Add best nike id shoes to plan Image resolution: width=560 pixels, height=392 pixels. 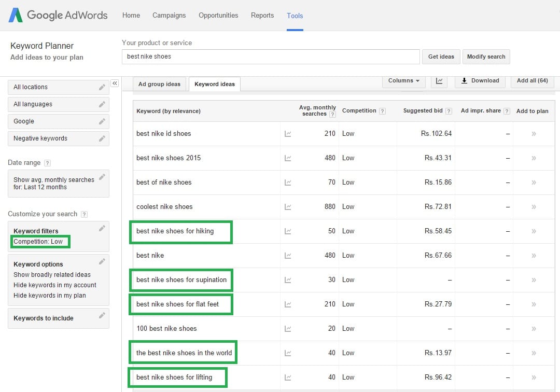point(533,133)
